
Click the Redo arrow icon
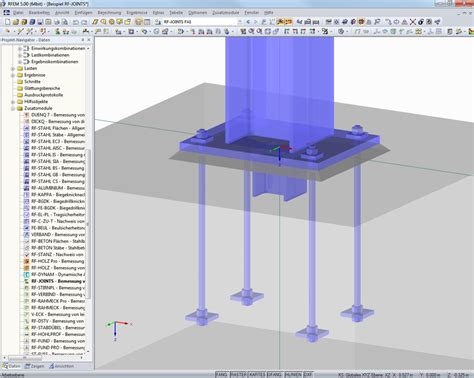click(x=84, y=22)
